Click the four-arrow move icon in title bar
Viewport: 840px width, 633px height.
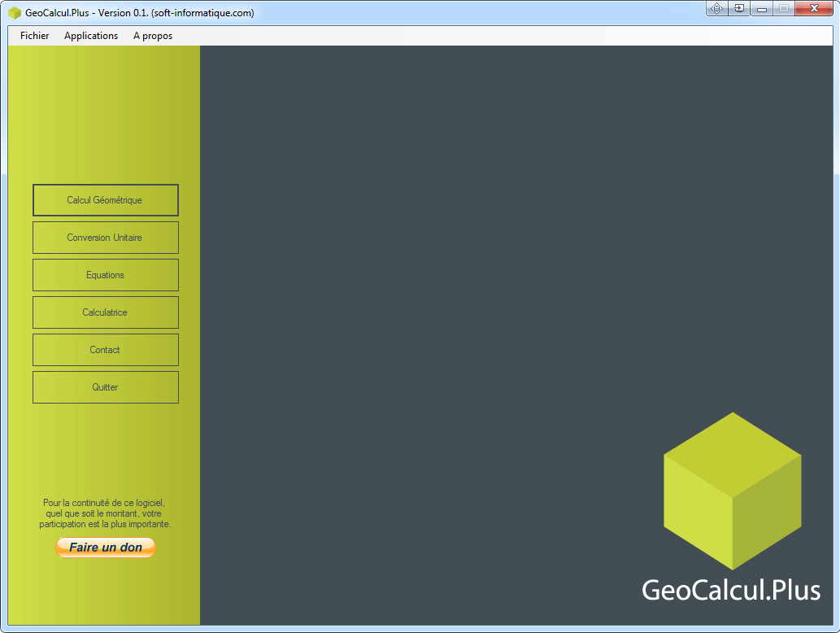(716, 8)
